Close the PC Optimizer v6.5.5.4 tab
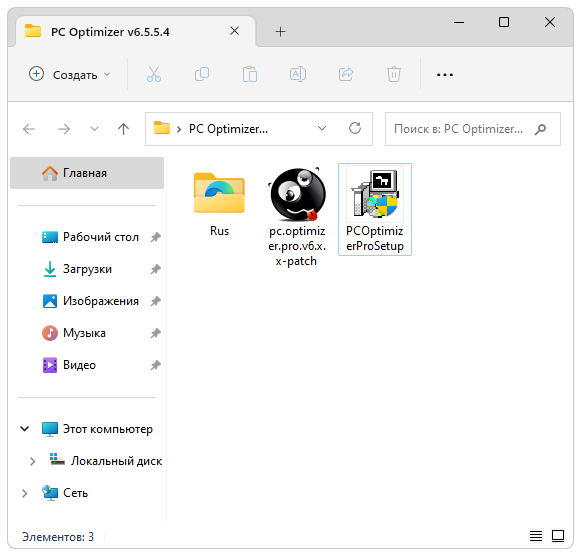The image size is (577, 555). 235,31
